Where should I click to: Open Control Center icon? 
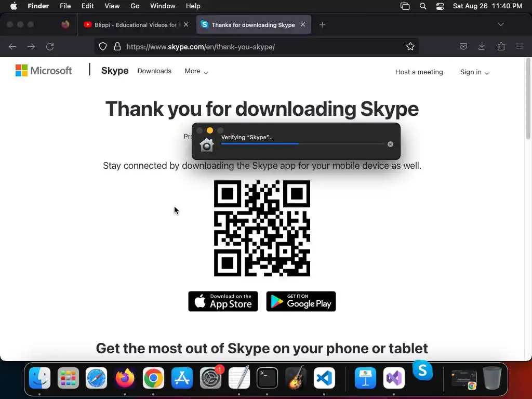(x=440, y=6)
